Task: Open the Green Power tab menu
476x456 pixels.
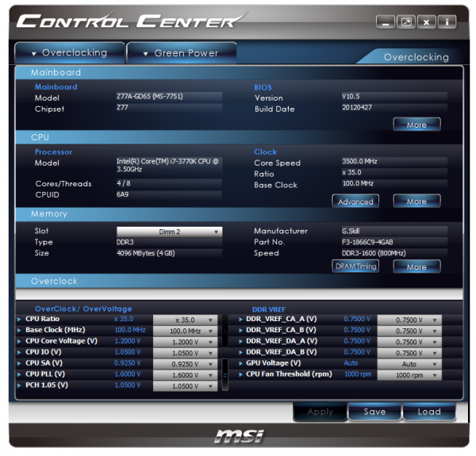Action: (x=181, y=53)
